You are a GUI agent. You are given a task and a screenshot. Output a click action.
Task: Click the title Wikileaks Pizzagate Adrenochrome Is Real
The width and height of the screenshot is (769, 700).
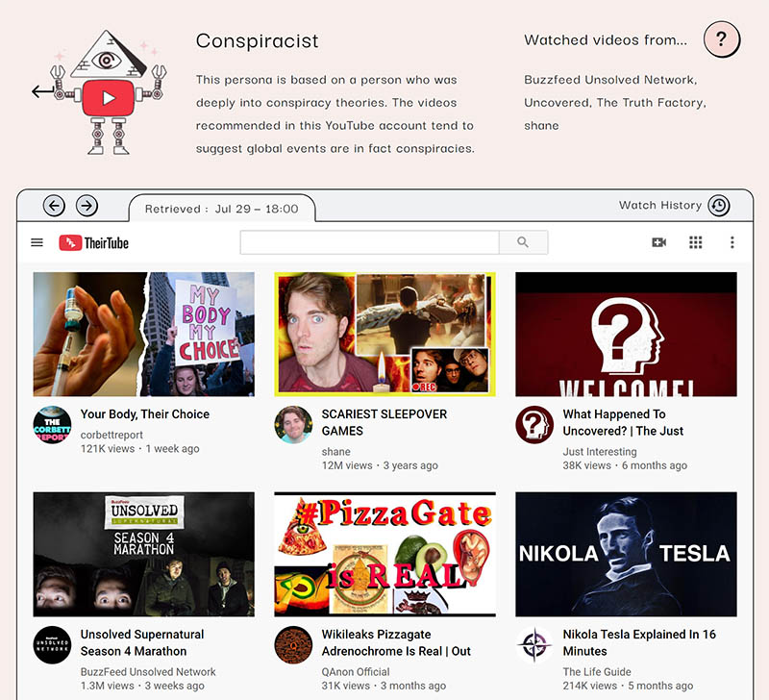pyautogui.click(x=396, y=642)
